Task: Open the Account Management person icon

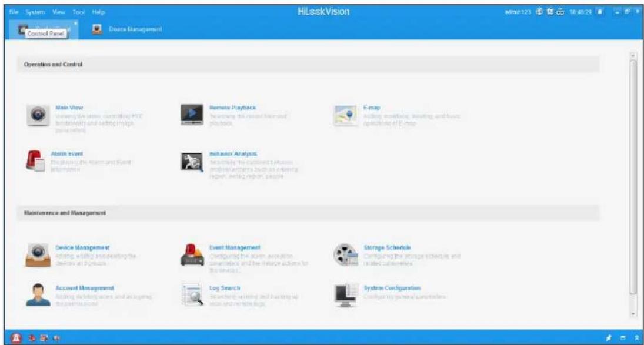Action: (38, 294)
